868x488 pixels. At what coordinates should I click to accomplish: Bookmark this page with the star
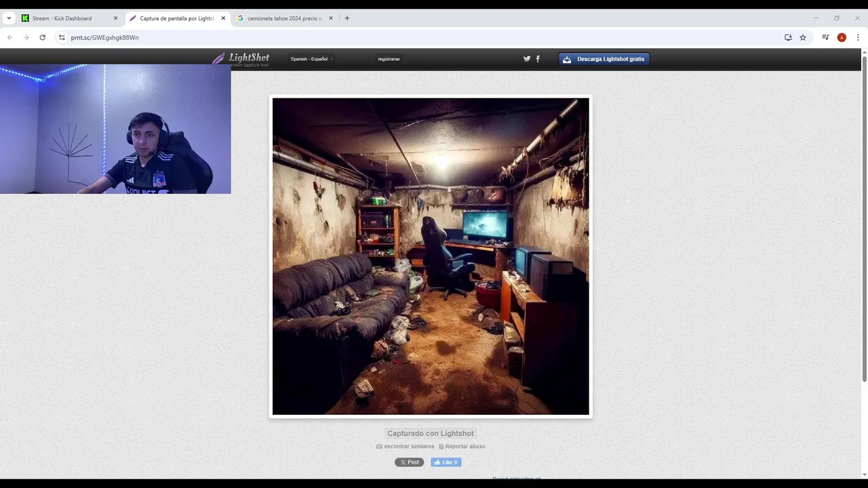[x=803, y=37]
